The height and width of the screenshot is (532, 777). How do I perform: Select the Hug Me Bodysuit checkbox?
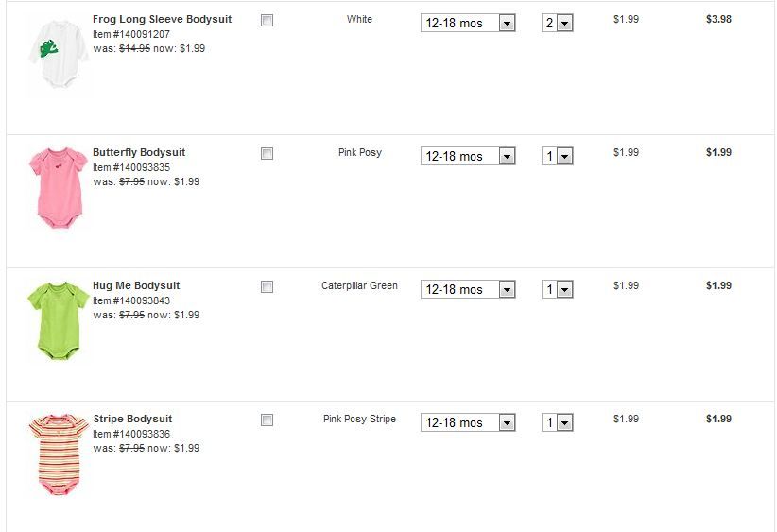click(267, 286)
